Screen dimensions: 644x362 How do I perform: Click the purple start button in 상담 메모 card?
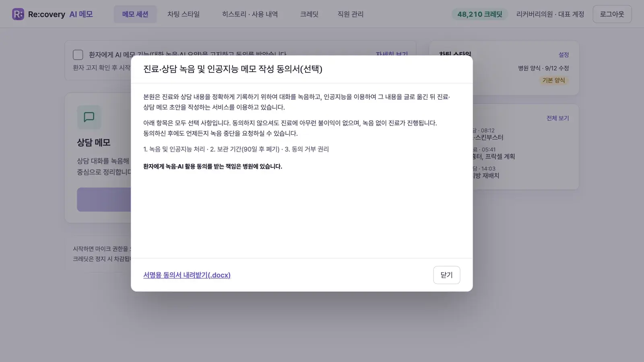(x=104, y=200)
